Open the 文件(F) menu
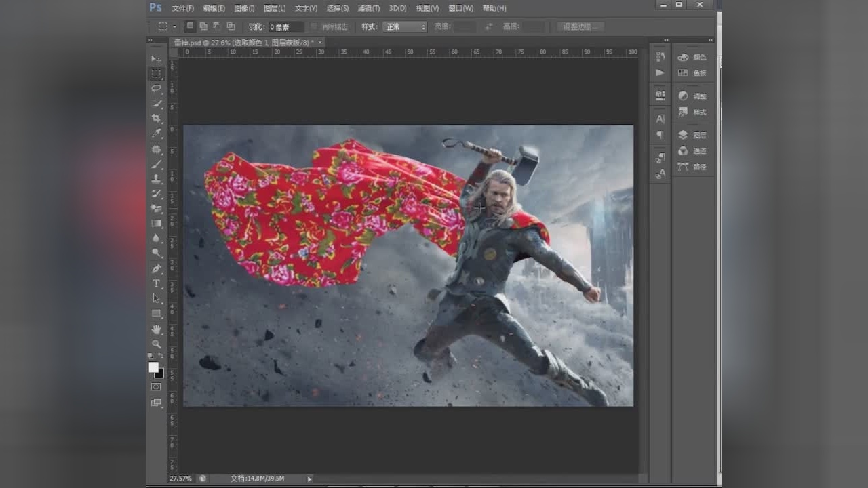The height and width of the screenshot is (488, 868). (182, 8)
